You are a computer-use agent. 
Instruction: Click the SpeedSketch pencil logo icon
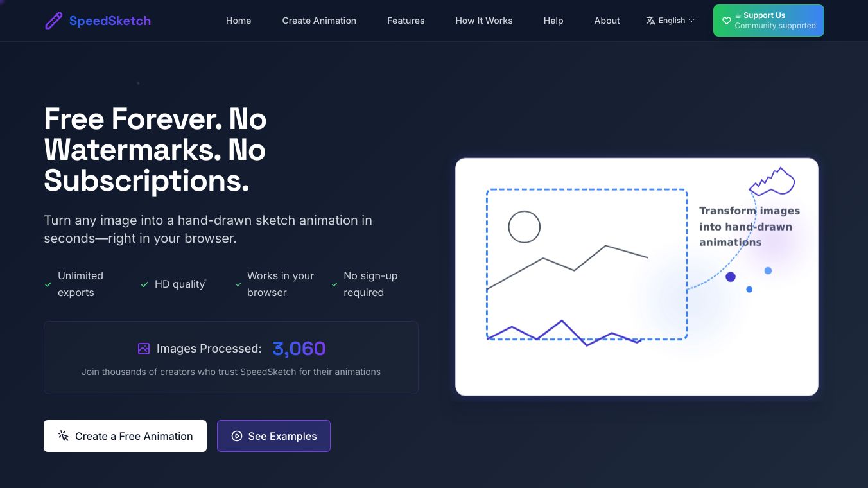(x=53, y=21)
